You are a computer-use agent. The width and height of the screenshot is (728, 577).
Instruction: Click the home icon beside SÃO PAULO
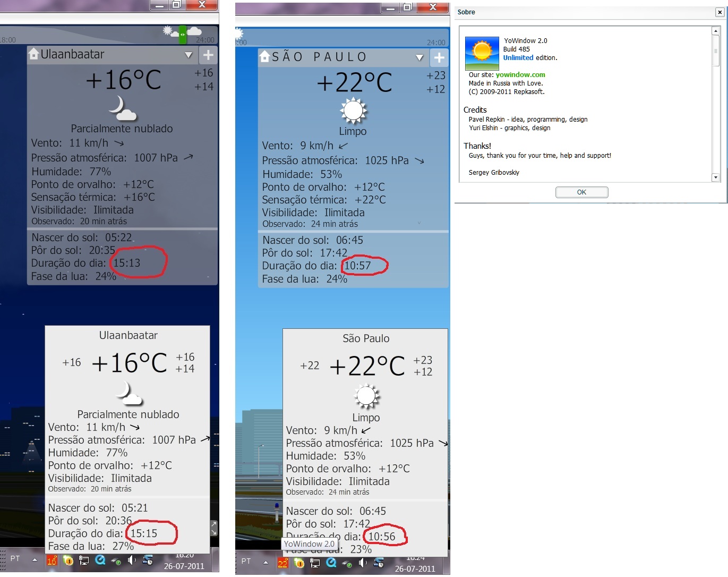click(264, 56)
